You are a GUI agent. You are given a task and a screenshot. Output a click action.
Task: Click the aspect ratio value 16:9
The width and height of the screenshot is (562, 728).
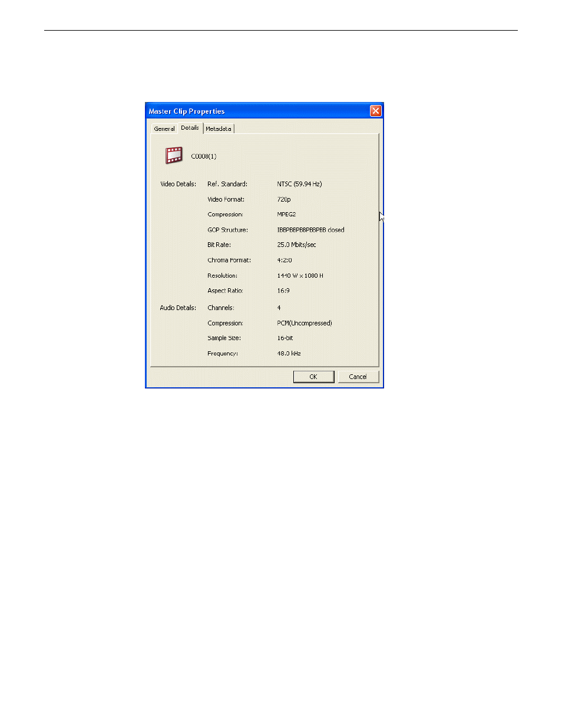(283, 291)
